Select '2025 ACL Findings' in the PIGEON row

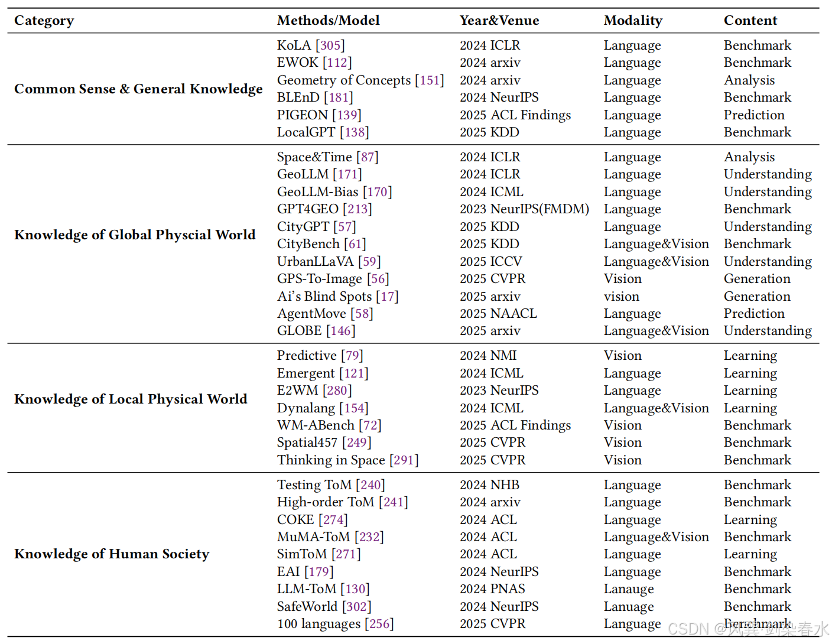515,115
